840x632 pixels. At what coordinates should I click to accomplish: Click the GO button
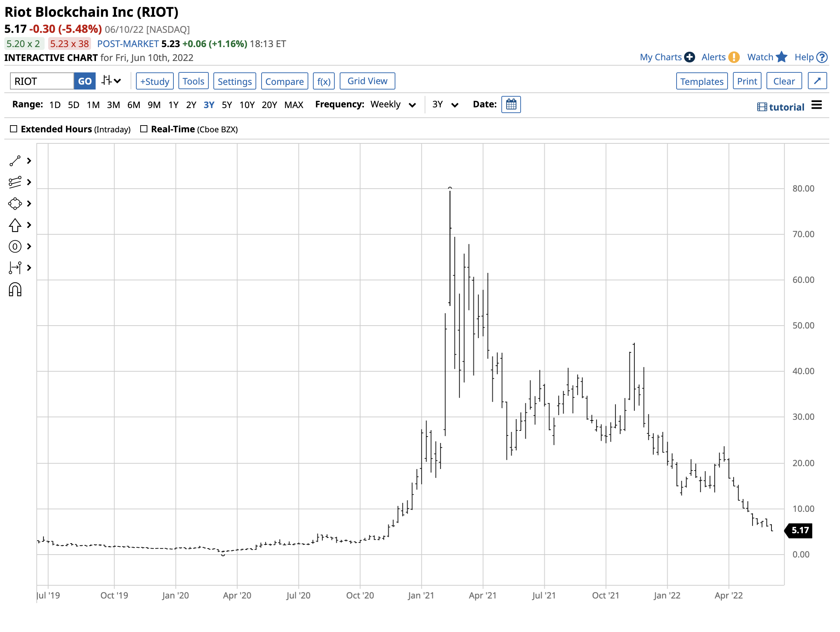(x=85, y=81)
